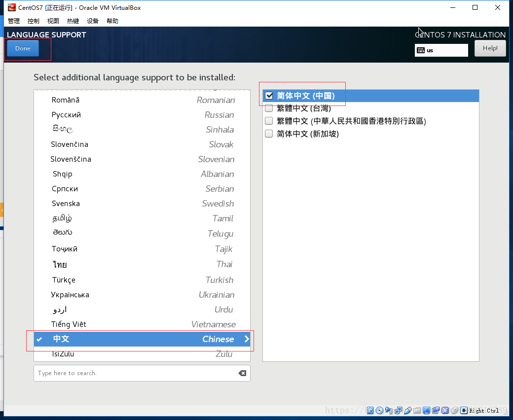Maximize the VirtualBox window
The height and width of the screenshot is (420, 513).
(475, 7)
